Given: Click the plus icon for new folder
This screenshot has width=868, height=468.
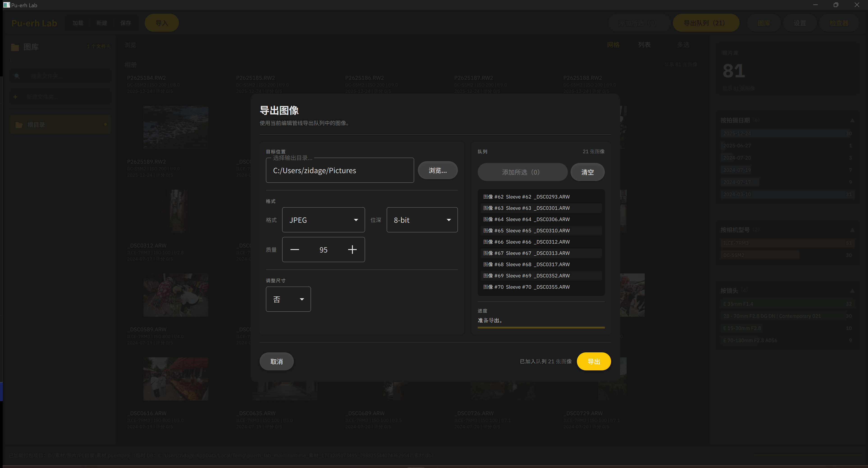Looking at the screenshot, I should coord(15,97).
